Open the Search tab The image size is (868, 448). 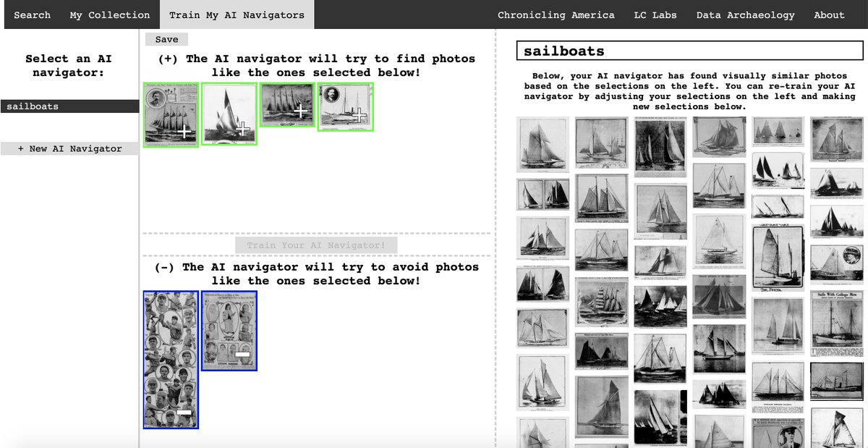32,14
